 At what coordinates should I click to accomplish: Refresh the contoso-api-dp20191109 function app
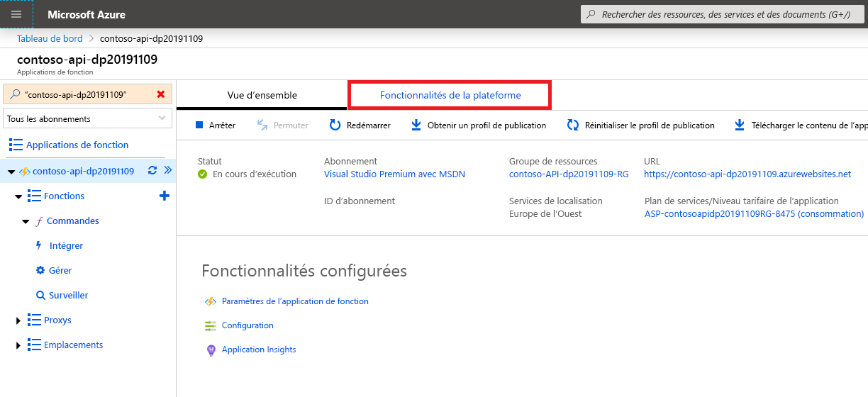(x=152, y=171)
